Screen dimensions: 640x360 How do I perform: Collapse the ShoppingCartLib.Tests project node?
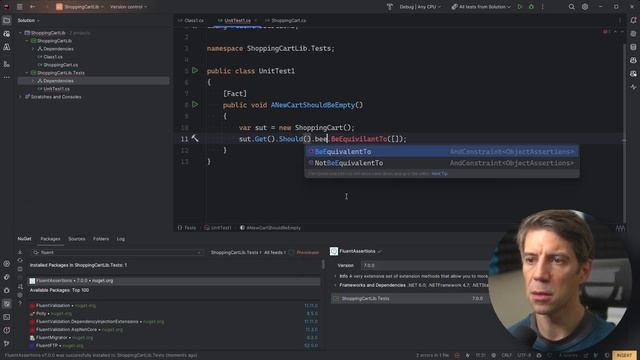[27, 73]
